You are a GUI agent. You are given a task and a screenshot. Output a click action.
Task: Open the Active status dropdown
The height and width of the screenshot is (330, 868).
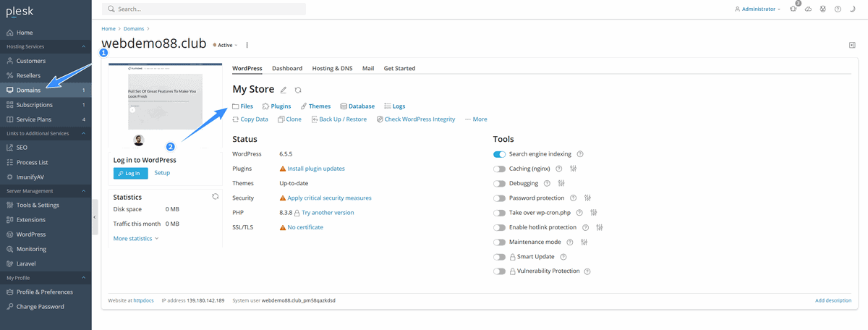pos(225,45)
